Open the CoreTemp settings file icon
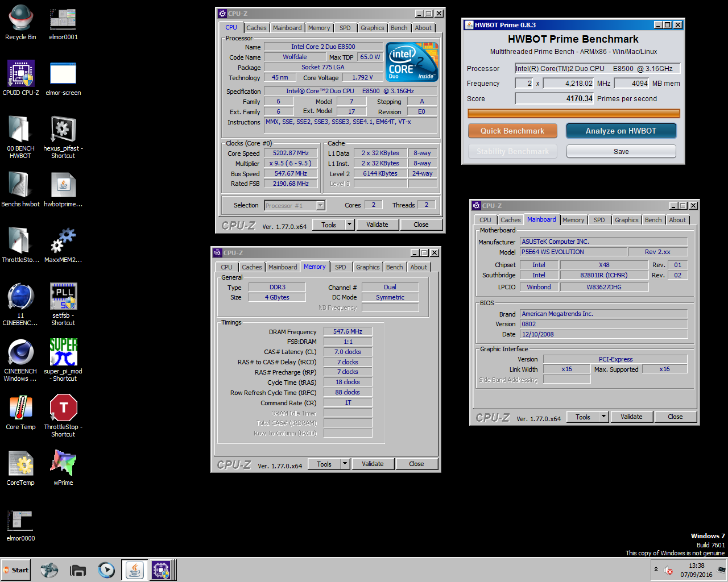 [20, 468]
